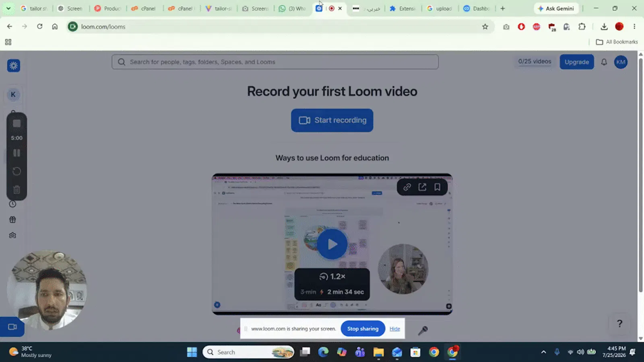The image size is (644, 362).
Task: Open the weather widget showing 38°C
Action: (31, 352)
